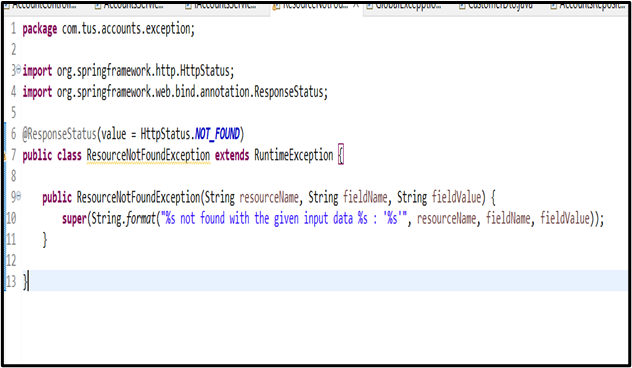
Task: Click RuntimeException in the class declaration
Action: click(293, 155)
